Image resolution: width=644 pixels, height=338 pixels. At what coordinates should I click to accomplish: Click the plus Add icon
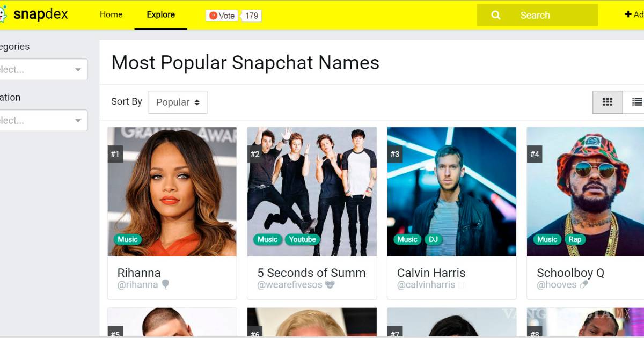628,14
